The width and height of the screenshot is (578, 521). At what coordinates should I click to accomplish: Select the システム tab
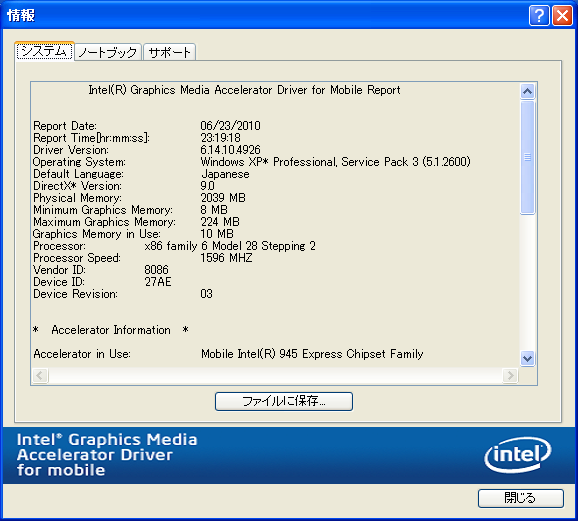point(44,51)
